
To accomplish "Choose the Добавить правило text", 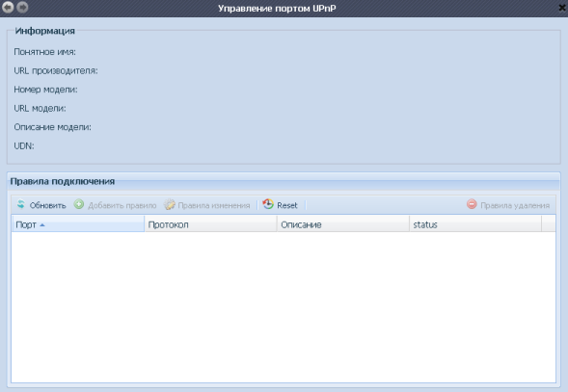I will [122, 205].
